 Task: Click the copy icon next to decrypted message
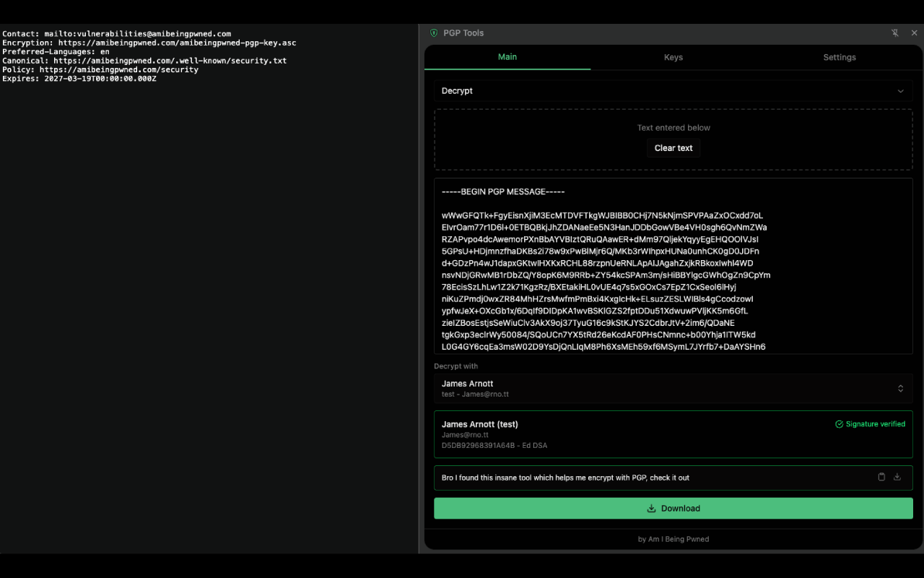[881, 477]
